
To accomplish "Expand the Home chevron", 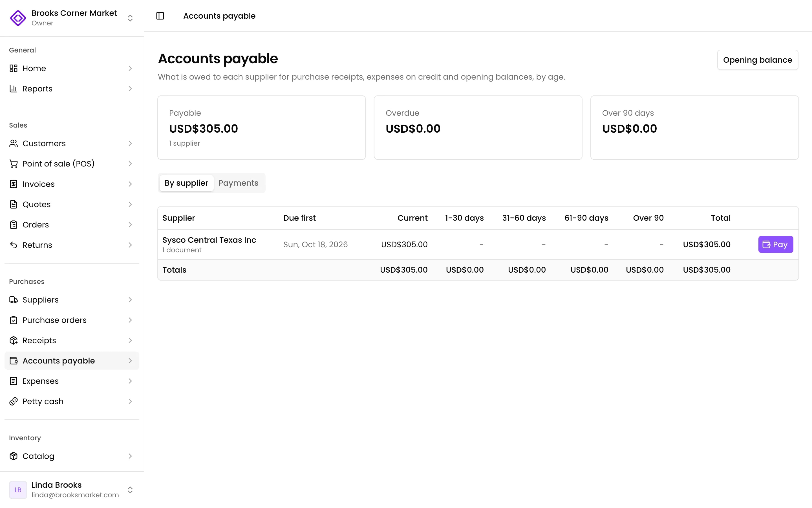I will (130, 68).
